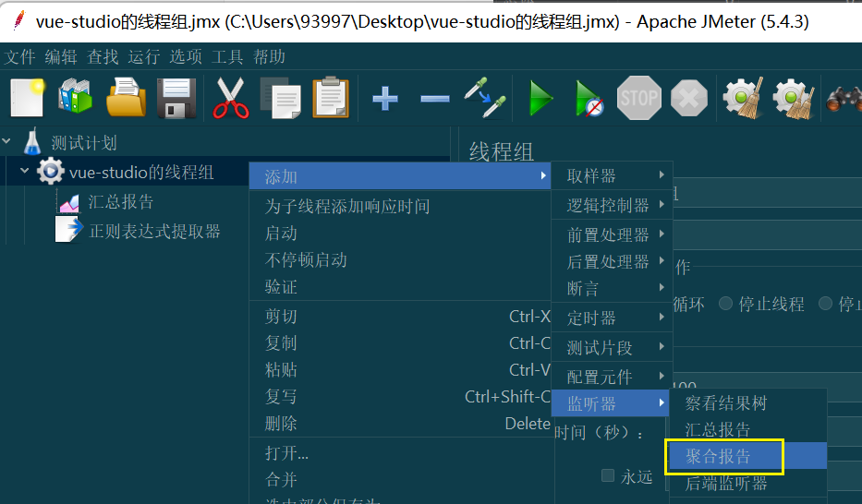
Task: Click the 正则表达式提取器 node icon
Action: 68,230
